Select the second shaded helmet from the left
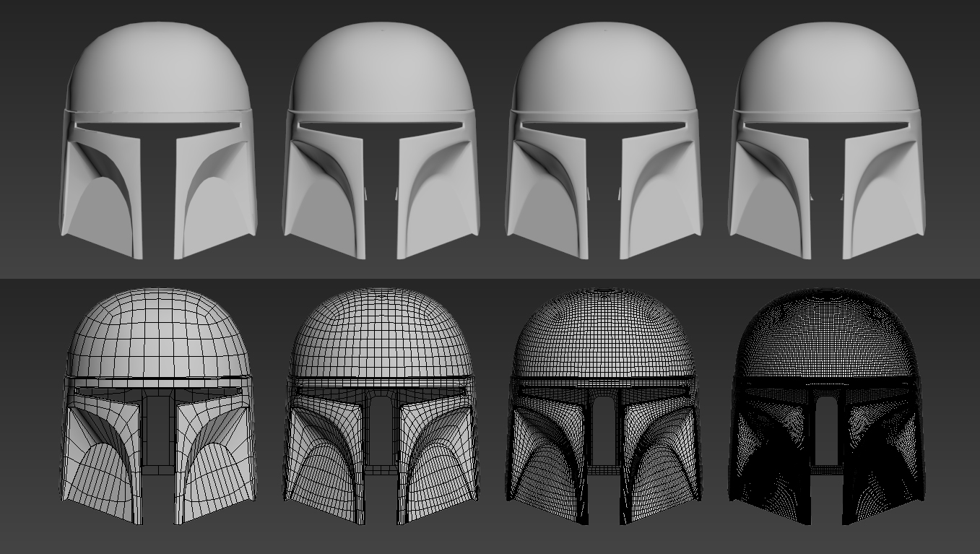This screenshot has width=980, height=554. point(381,140)
